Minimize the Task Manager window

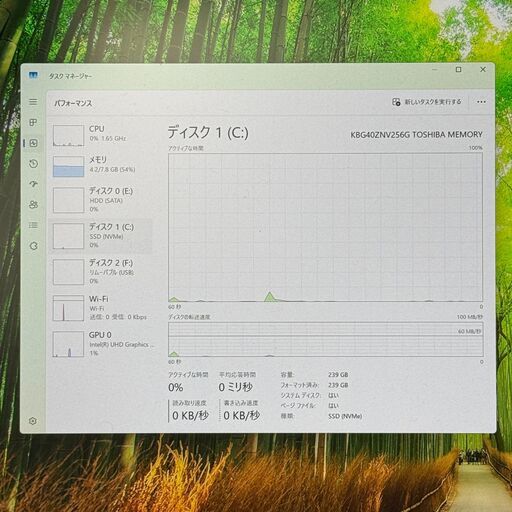pyautogui.click(x=435, y=70)
